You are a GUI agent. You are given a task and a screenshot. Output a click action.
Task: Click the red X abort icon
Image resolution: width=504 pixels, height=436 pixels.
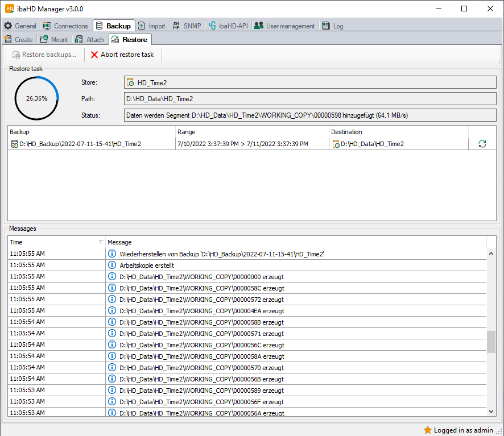point(94,55)
